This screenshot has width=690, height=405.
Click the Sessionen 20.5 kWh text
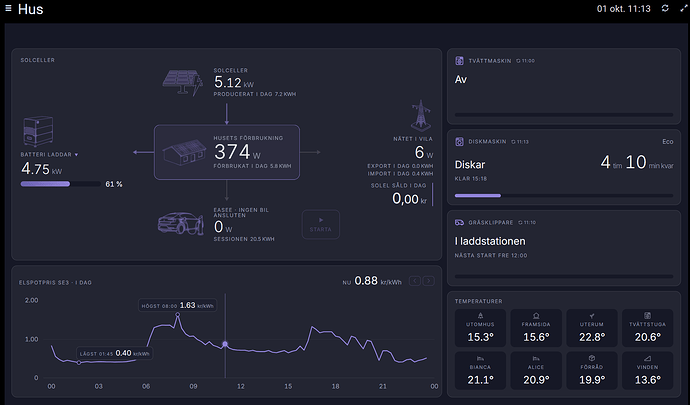point(244,239)
